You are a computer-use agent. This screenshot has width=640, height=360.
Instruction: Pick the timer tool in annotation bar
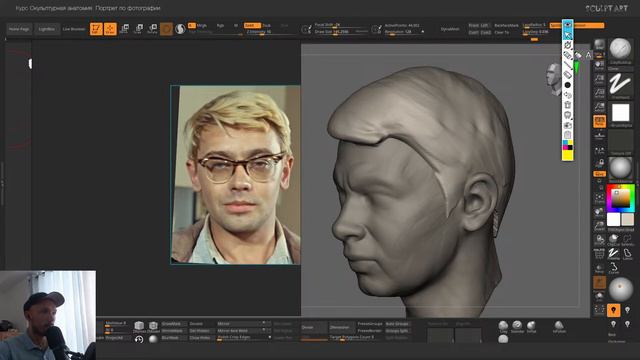(x=568, y=45)
